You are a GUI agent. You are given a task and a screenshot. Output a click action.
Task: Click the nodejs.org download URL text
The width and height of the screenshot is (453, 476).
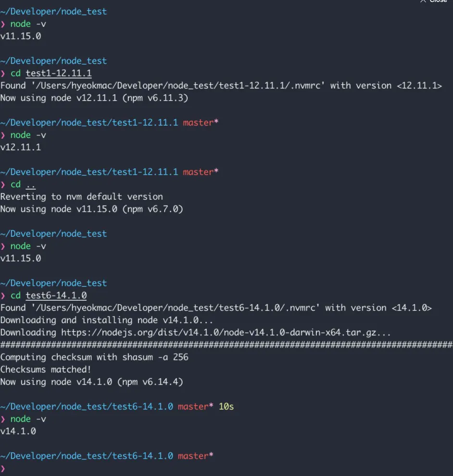coord(226,333)
